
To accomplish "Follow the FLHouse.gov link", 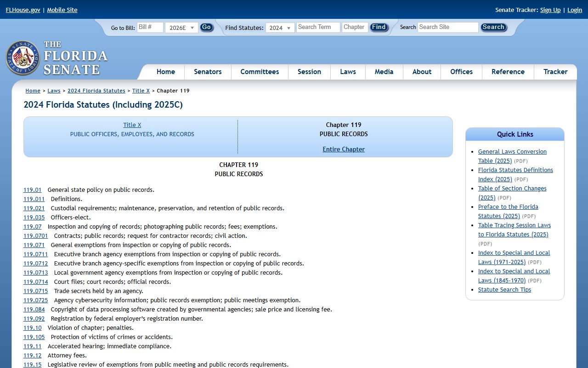I will [23, 10].
